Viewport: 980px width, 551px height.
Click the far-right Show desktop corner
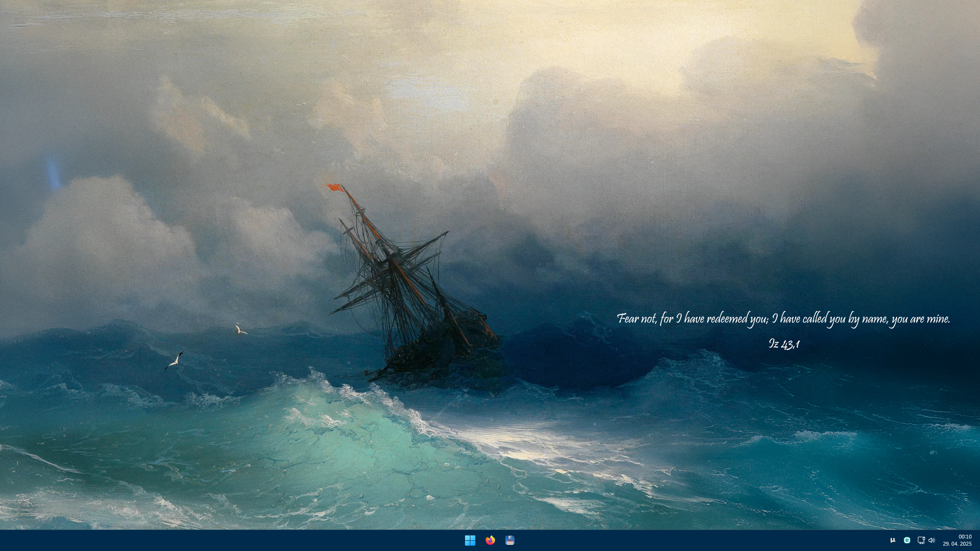point(978,540)
